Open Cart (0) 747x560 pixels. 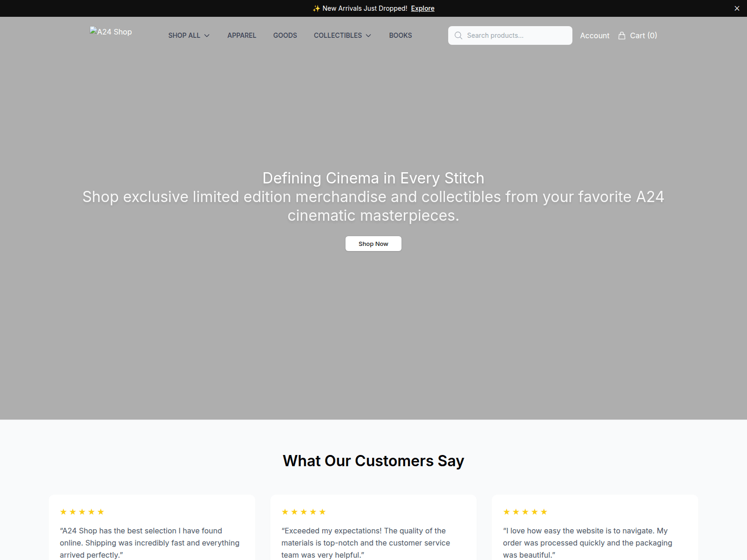coord(638,35)
